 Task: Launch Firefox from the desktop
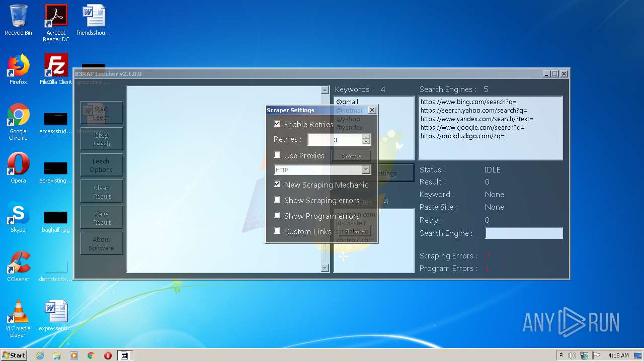tap(18, 69)
